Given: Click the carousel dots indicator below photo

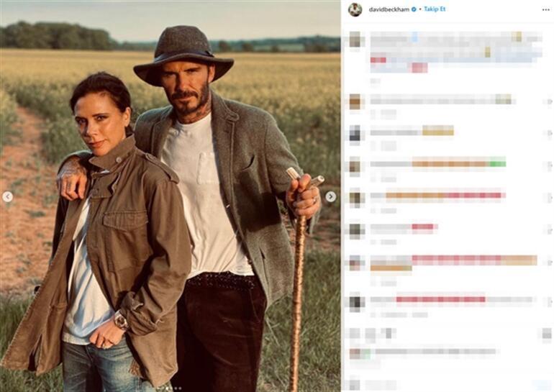Looking at the screenshot, I should pyautogui.click(x=171, y=388).
